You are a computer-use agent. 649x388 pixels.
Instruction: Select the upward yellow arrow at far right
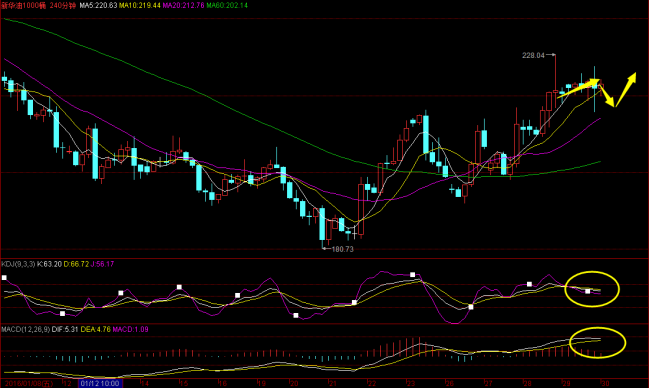(625, 89)
